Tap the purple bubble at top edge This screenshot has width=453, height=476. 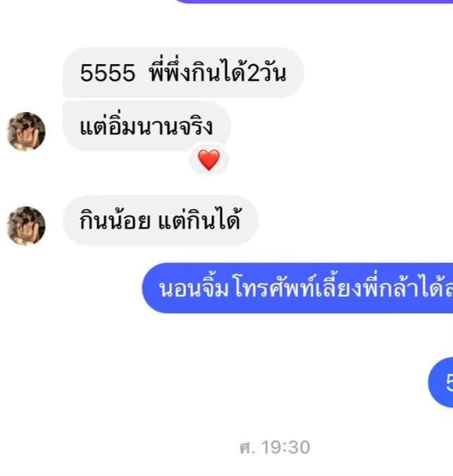coord(314,1)
